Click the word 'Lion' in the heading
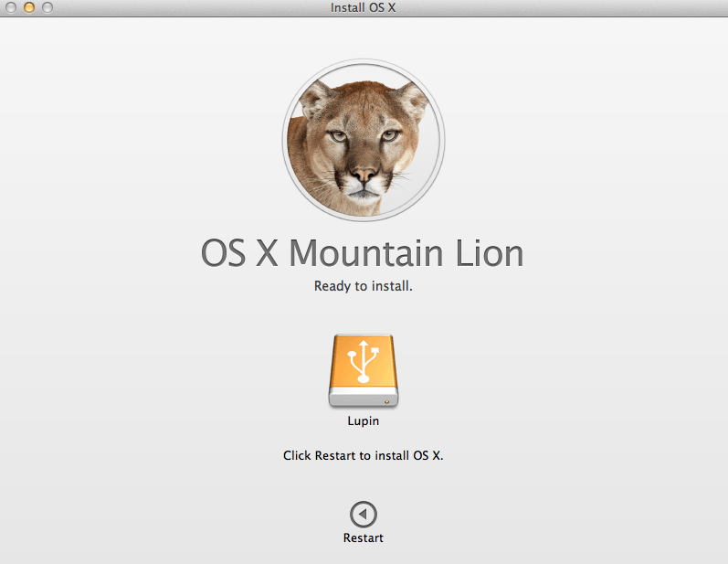The height and width of the screenshot is (564, 728). 487,254
